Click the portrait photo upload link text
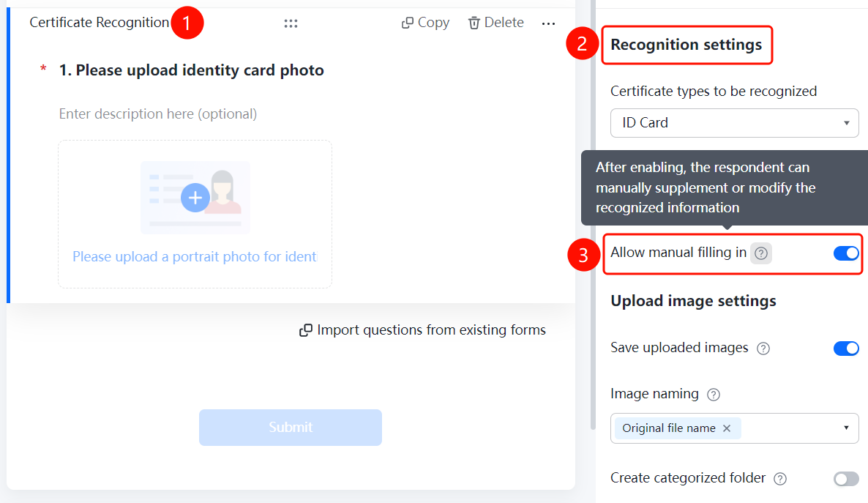This screenshot has width=868, height=503. coord(194,256)
